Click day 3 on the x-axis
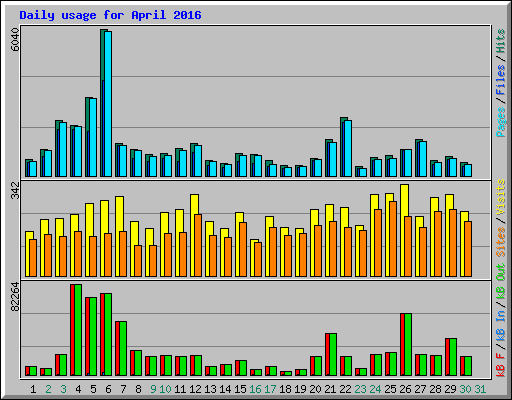This screenshot has height=400, width=512. pyautogui.click(x=63, y=389)
